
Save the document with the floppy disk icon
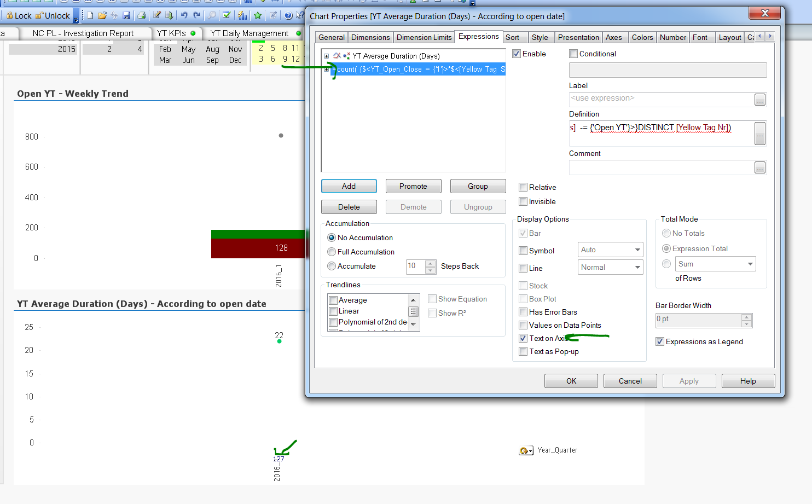point(126,15)
